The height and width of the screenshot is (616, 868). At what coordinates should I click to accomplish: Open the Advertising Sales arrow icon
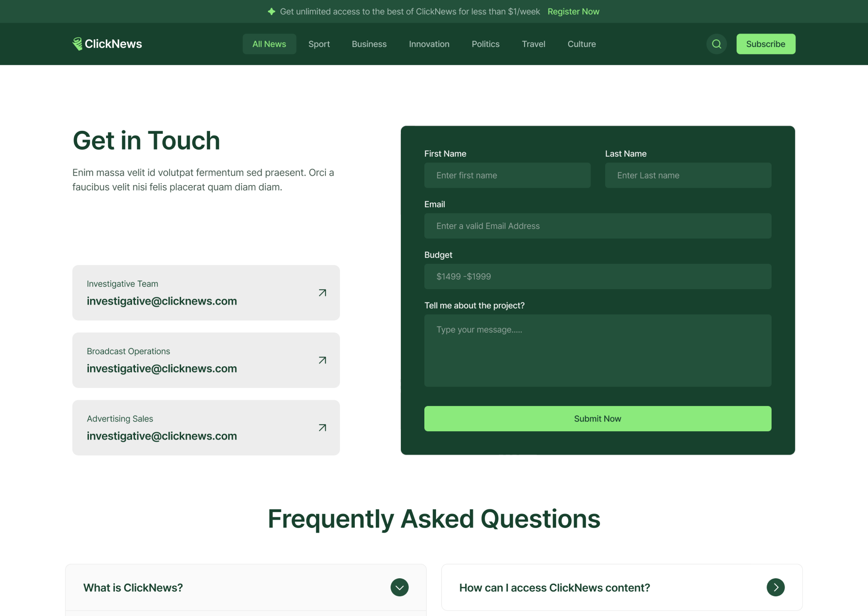(322, 428)
